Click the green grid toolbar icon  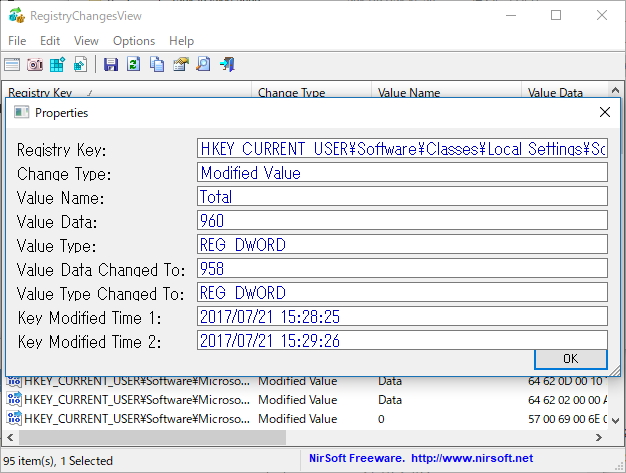[57, 64]
